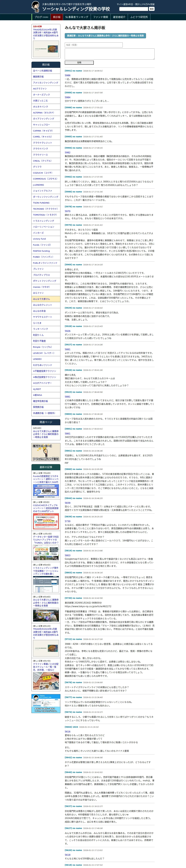Screen dimensions: 186x868
Task: Open maneo（マネオ） board link
Action: (x=46, y=287)
